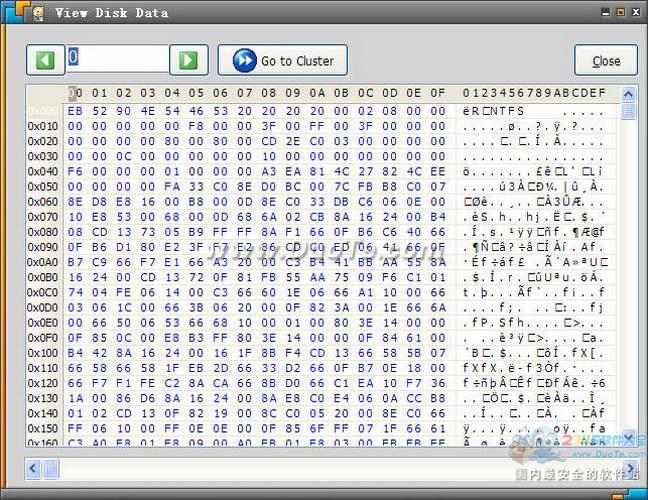Click the D1 byte in row 0x090
648x500 pixels.
click(124, 247)
